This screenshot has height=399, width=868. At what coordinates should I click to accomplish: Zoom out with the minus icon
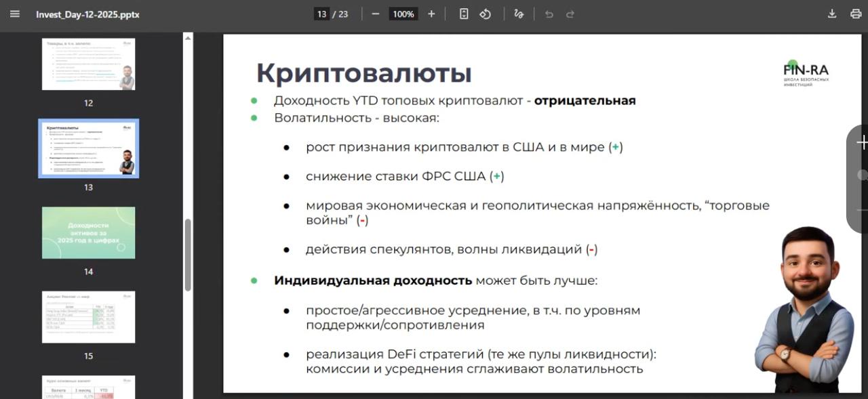375,14
